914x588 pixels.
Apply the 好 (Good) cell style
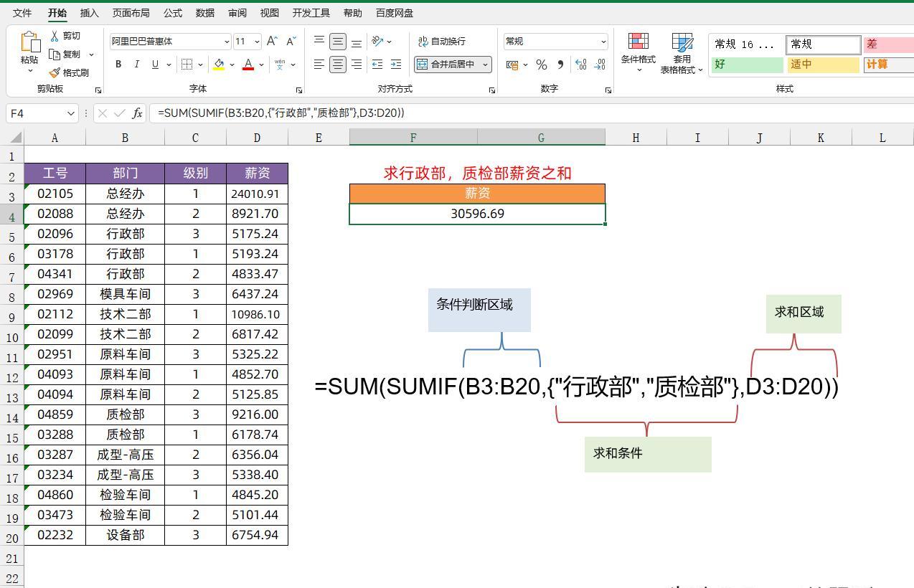tap(747, 65)
